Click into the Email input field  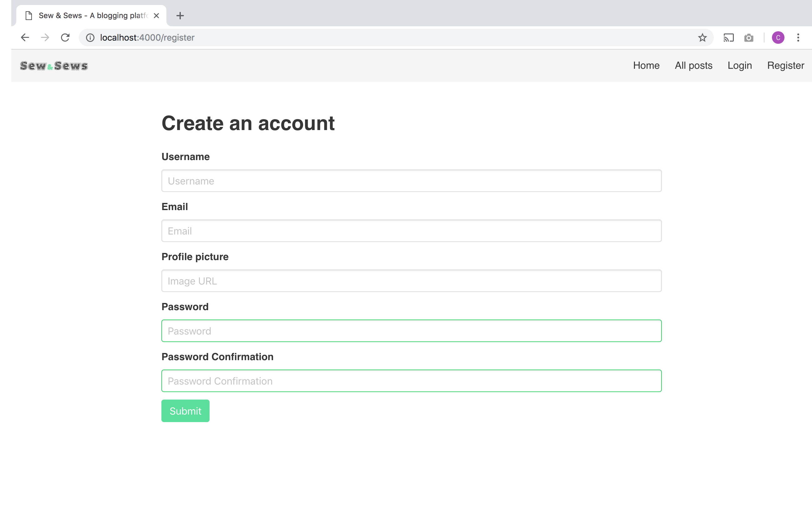coord(411,230)
